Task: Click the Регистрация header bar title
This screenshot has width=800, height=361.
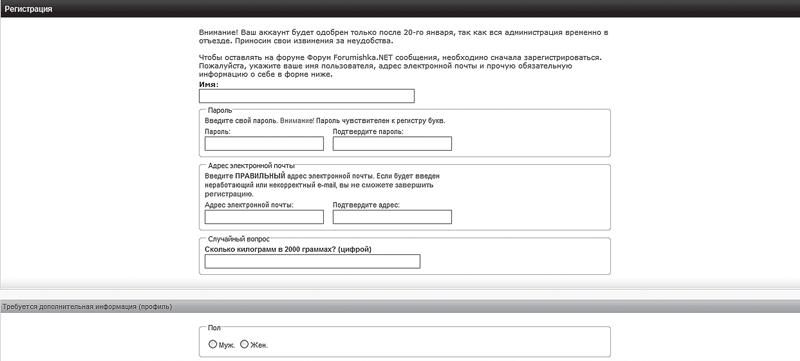Action: (28, 9)
